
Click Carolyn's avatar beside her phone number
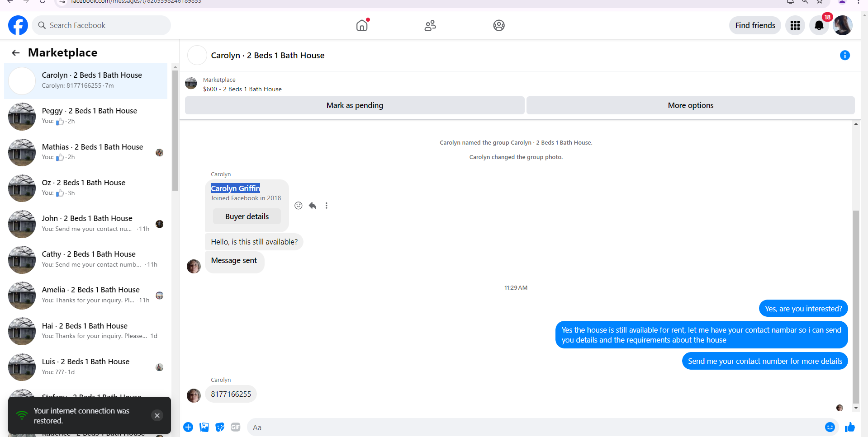click(194, 395)
